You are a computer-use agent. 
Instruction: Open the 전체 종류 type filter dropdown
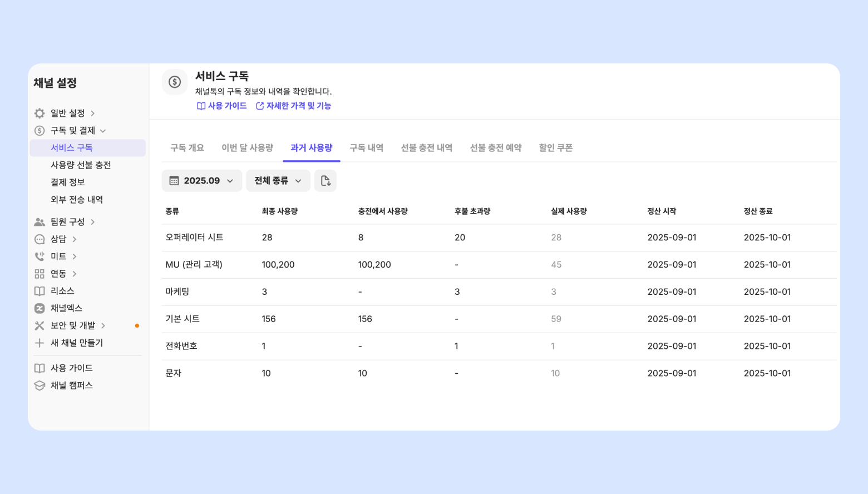[278, 181]
